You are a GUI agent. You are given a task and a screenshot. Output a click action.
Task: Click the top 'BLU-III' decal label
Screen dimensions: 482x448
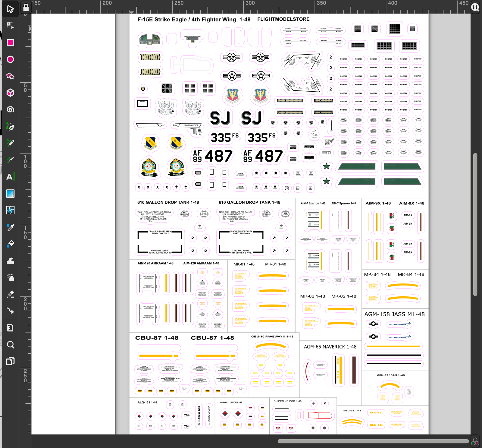(376, 413)
